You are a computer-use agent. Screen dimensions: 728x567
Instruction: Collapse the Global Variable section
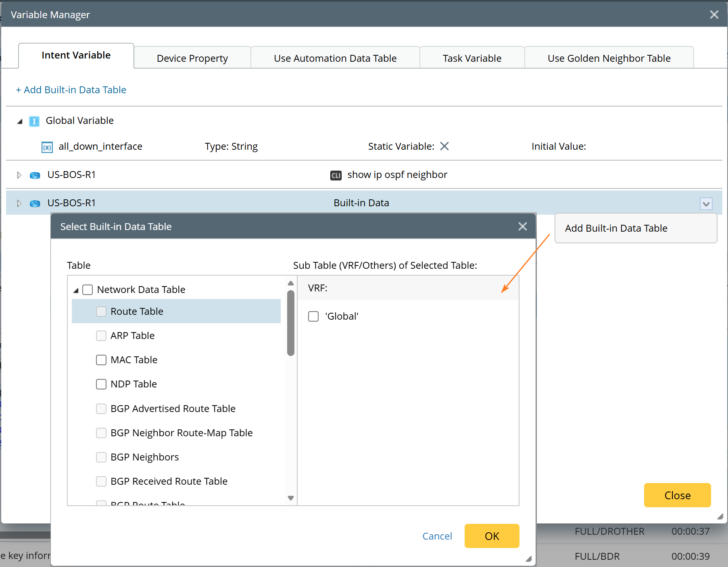pos(20,121)
